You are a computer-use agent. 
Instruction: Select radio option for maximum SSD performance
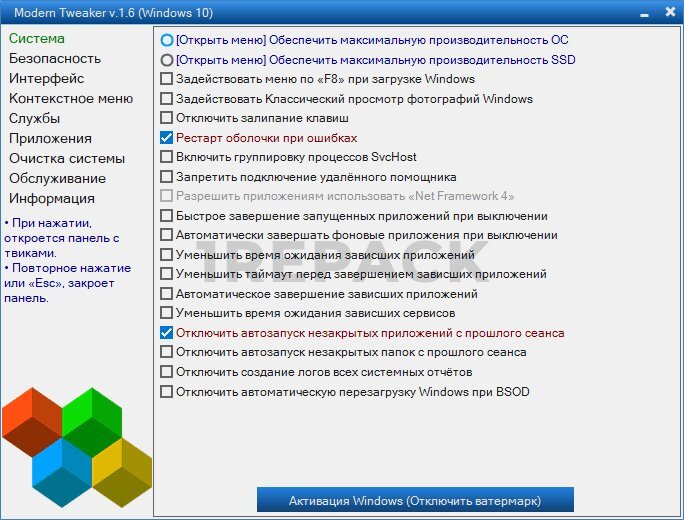[x=167, y=60]
